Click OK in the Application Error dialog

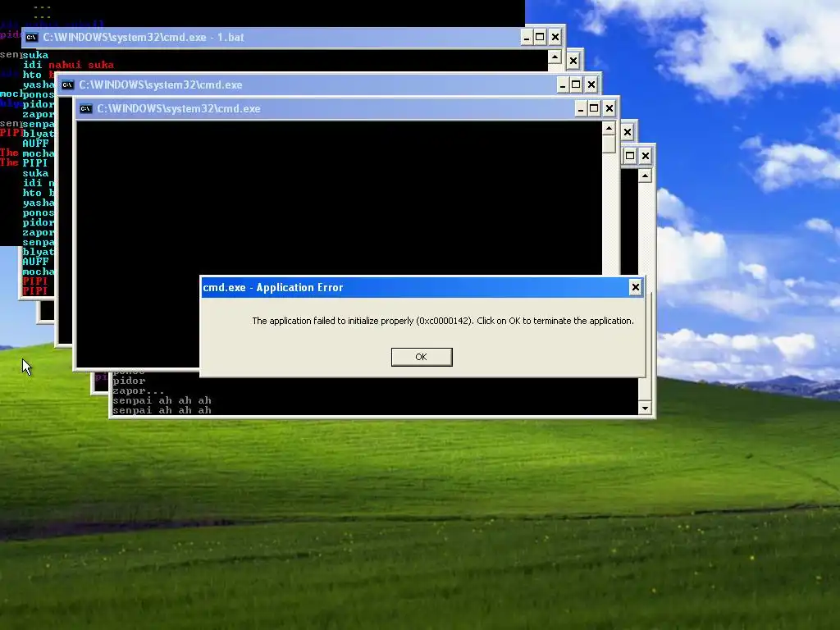(422, 357)
